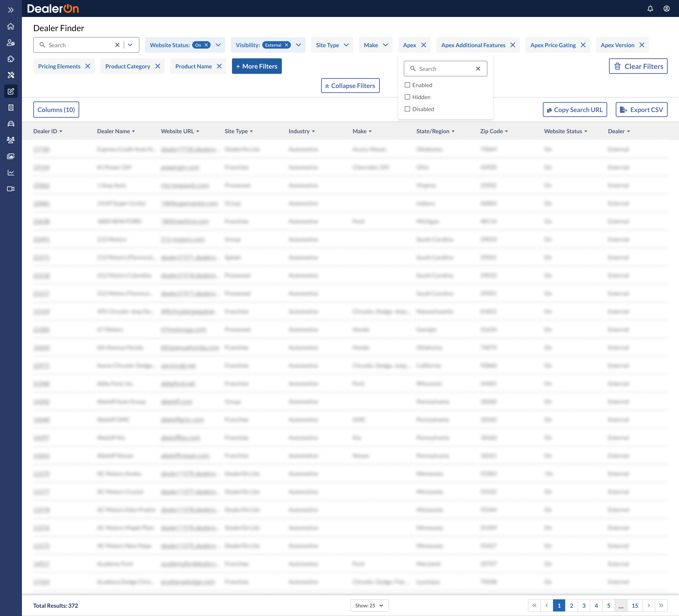
Task: Expand the left sidebar with double chevron
Action: [11, 10]
